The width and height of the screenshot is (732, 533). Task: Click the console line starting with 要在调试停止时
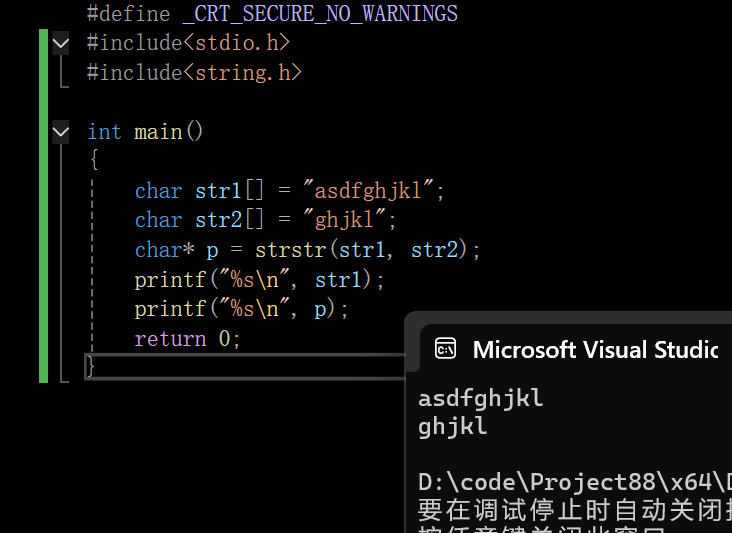tap(575, 510)
